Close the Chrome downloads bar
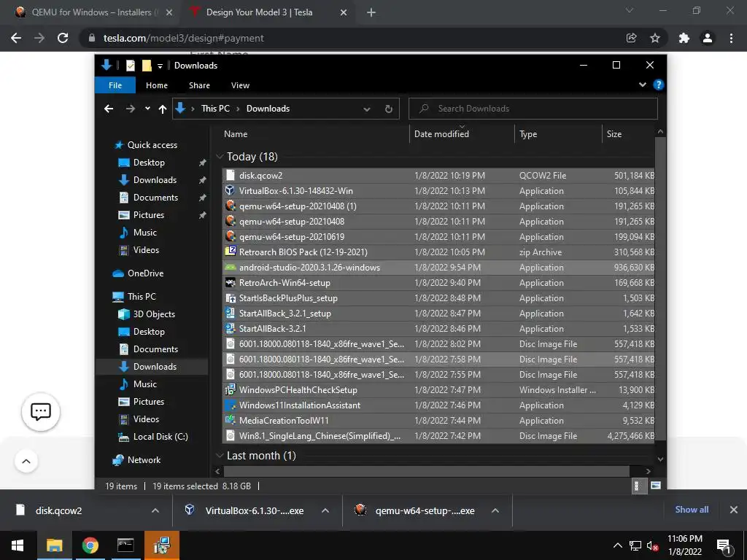This screenshot has width=747, height=560. tap(734, 510)
